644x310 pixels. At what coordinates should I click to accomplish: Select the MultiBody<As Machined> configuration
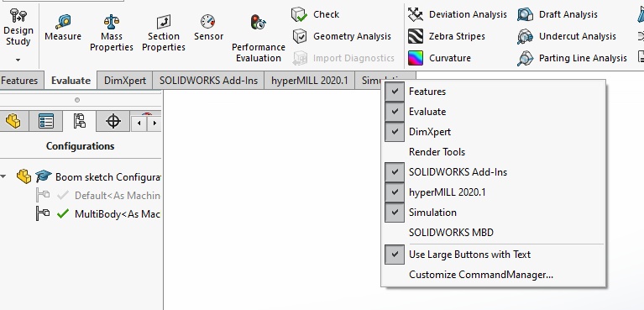pyautogui.click(x=98, y=213)
